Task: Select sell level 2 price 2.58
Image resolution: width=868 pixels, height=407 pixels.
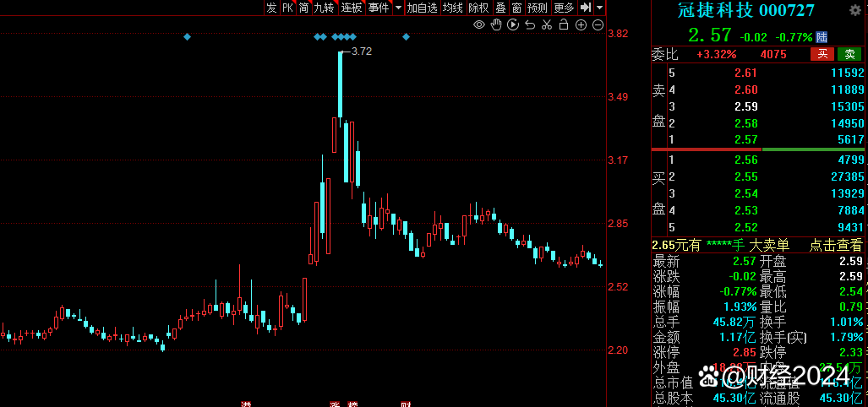Action: point(745,123)
